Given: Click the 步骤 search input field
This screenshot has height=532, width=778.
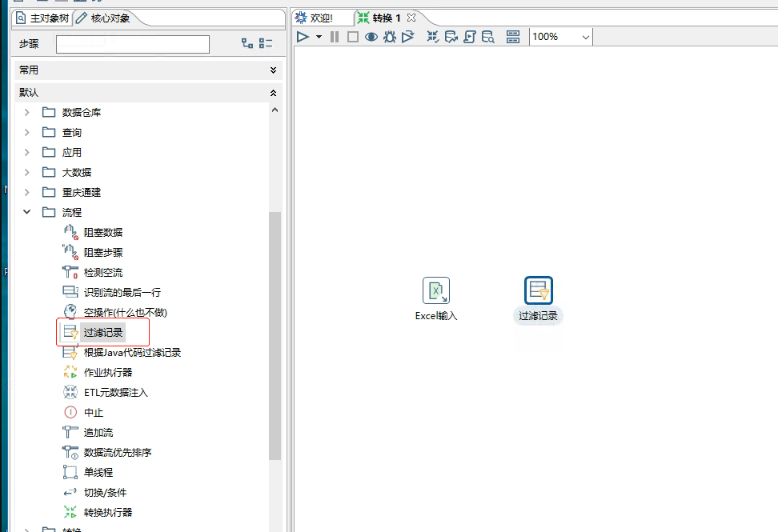Looking at the screenshot, I should coord(133,44).
